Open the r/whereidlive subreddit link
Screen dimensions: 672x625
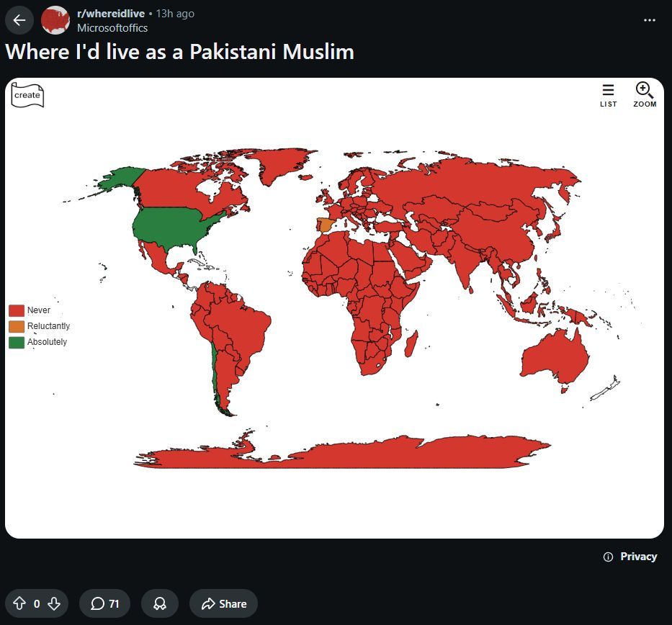point(111,14)
